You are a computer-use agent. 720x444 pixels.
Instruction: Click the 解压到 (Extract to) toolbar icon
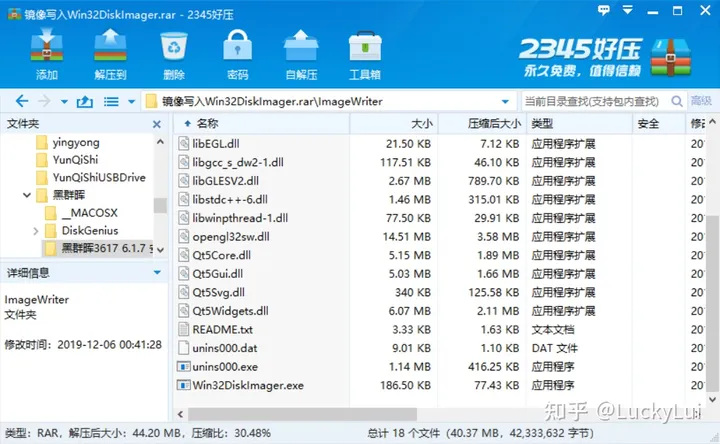point(110,45)
